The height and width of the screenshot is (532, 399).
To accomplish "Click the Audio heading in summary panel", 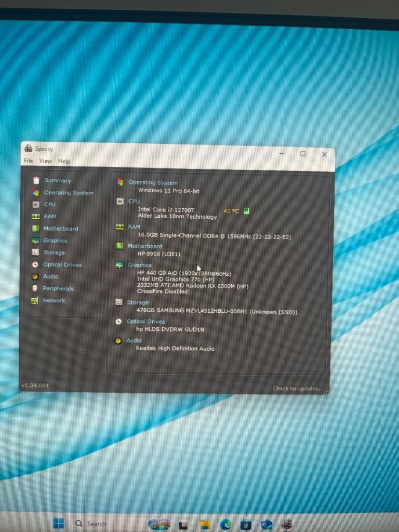I will [x=134, y=340].
